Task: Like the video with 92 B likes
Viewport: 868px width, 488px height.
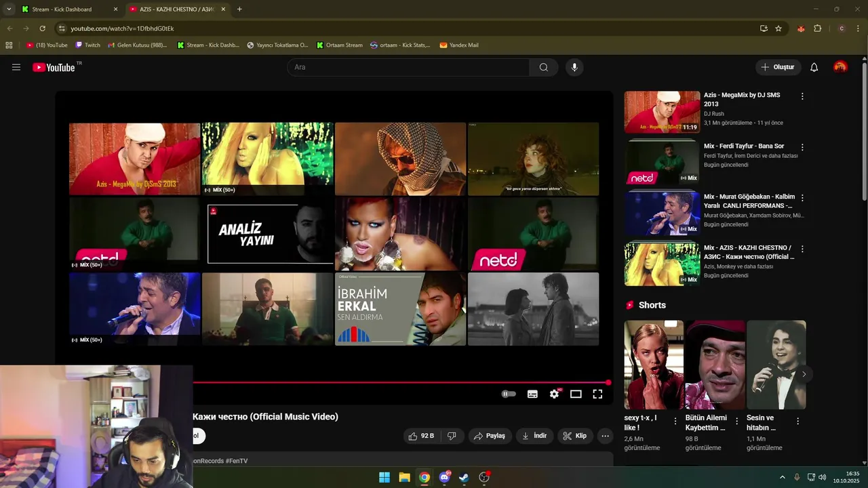Action: pyautogui.click(x=420, y=436)
